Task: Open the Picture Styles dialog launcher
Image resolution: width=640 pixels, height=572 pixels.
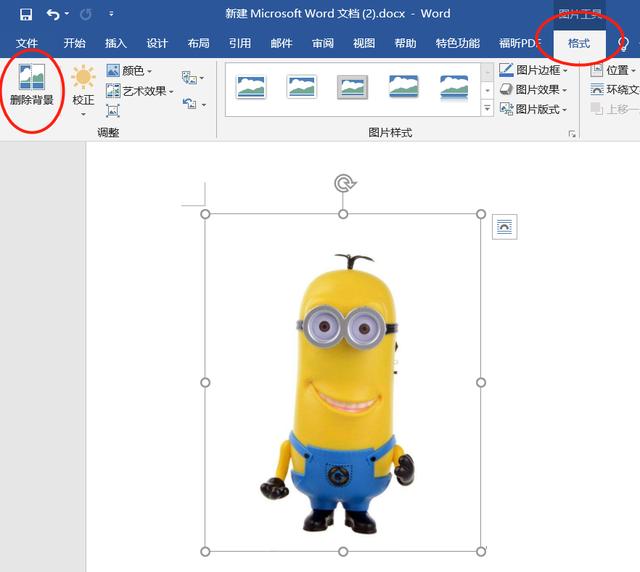Action: coord(573,134)
